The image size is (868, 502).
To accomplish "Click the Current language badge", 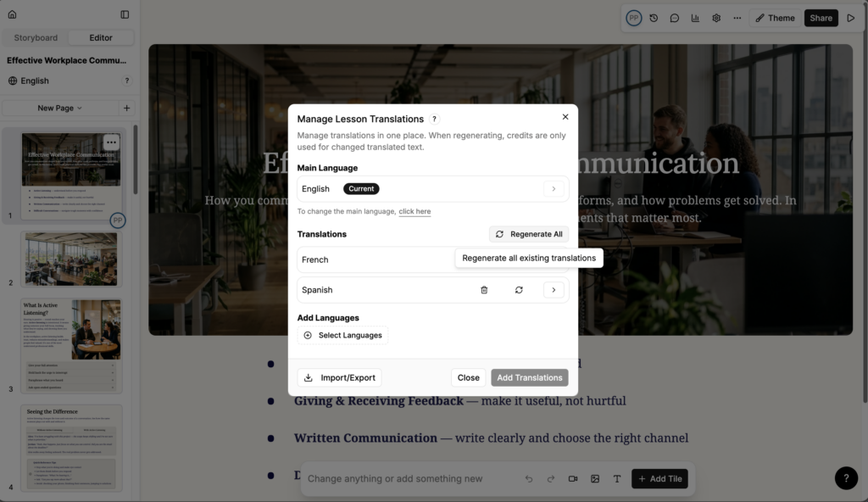I will coord(361,189).
